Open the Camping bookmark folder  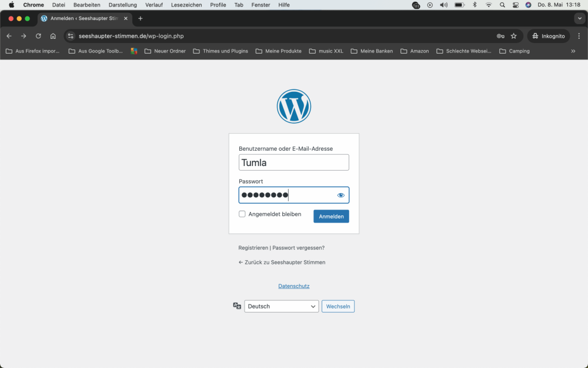click(x=514, y=51)
